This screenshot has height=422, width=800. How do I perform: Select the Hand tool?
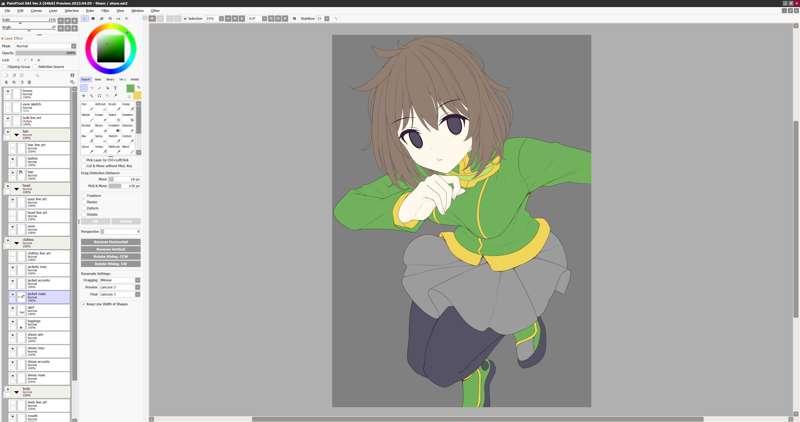click(107, 95)
